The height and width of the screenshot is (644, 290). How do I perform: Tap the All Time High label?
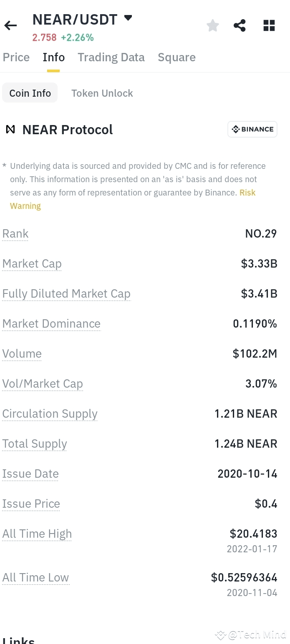[37, 534]
